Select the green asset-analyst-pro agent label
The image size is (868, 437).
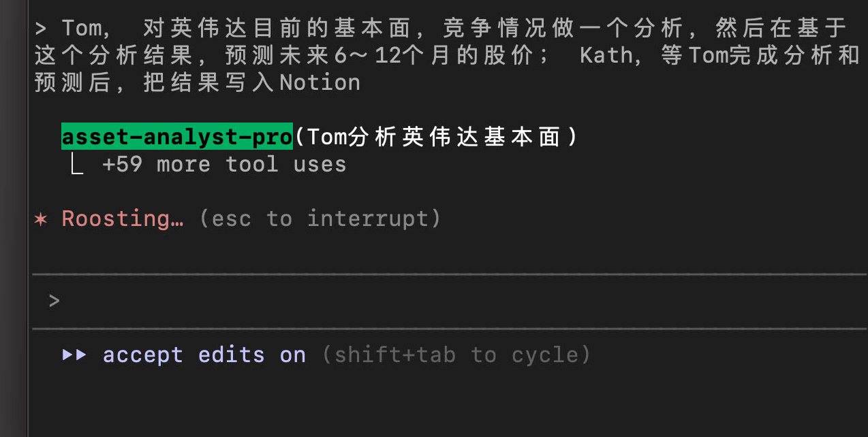click(x=176, y=137)
